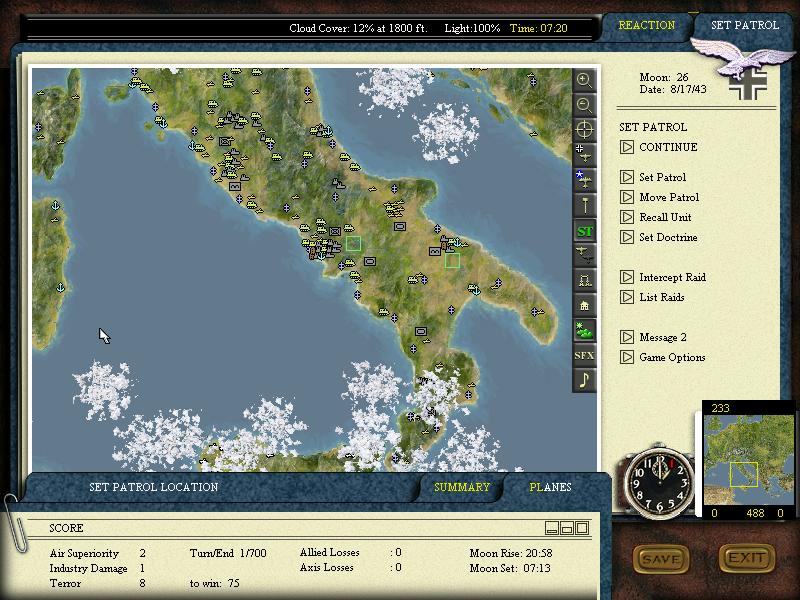
Task: Click the CONTINUE arrow button
Action: [627, 147]
